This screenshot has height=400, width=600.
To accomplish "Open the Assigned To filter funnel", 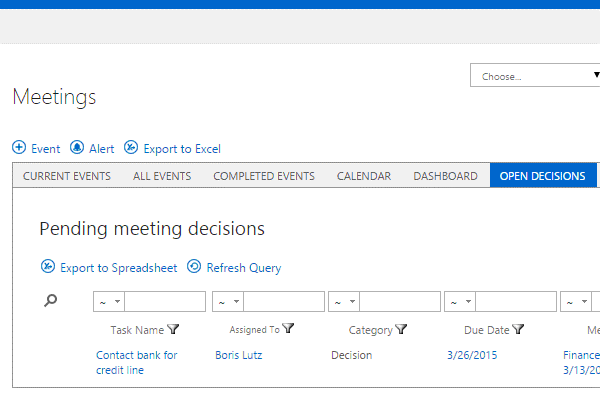I will (x=288, y=328).
